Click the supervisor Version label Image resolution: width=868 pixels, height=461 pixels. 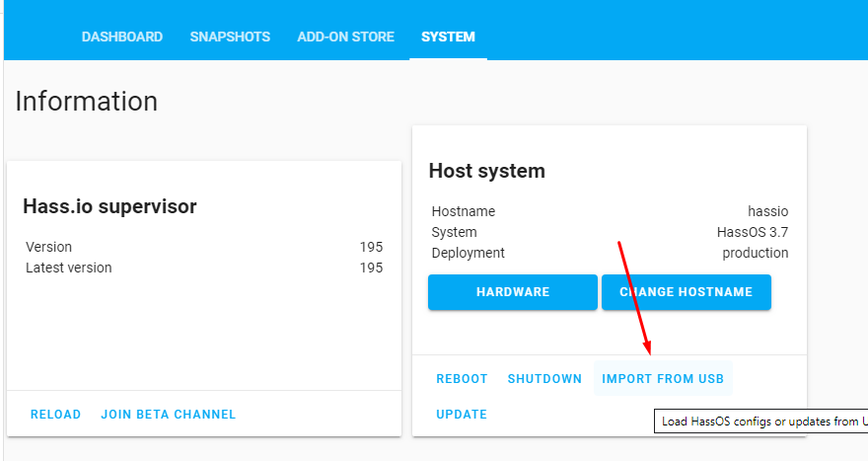48,247
